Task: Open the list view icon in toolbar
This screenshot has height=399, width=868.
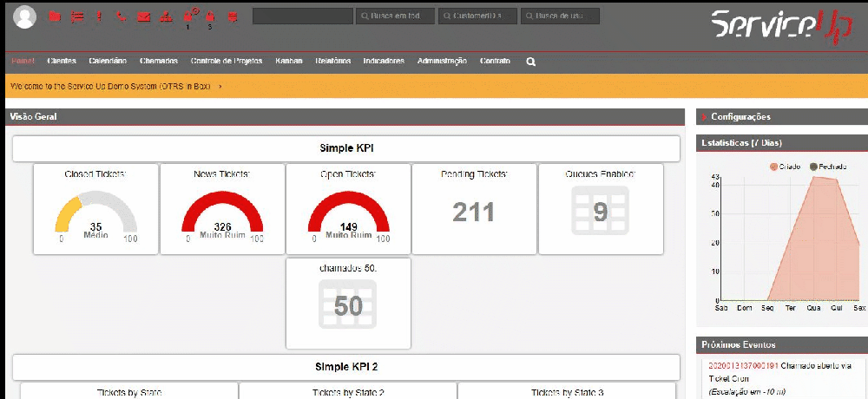Action: pos(77,16)
